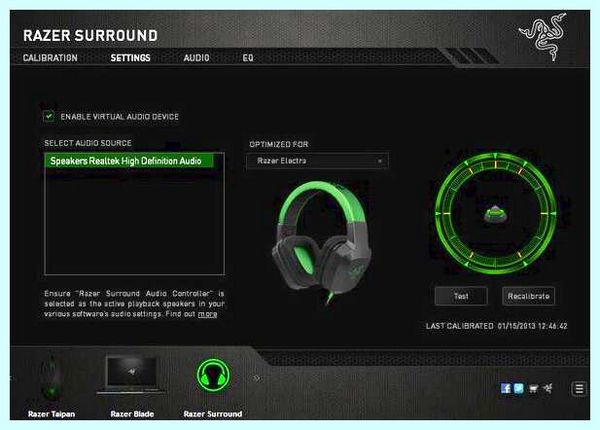The width and height of the screenshot is (600, 430).
Task: Select the Razer Taipan device icon
Action: tap(51, 377)
